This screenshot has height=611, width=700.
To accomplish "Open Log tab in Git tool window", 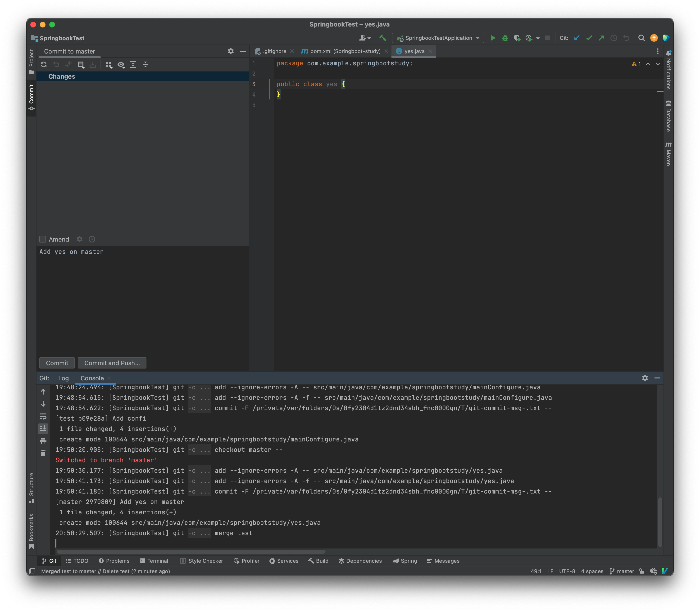I will (64, 378).
